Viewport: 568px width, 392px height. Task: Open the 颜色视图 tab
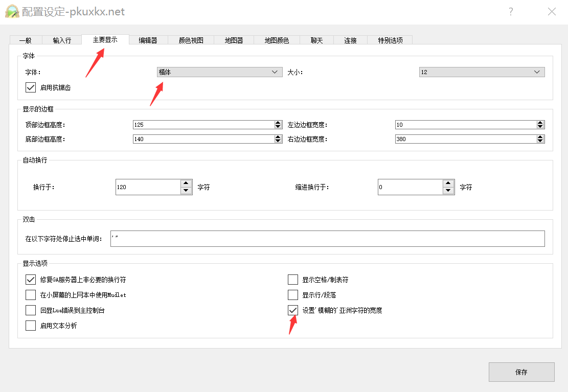(x=191, y=39)
